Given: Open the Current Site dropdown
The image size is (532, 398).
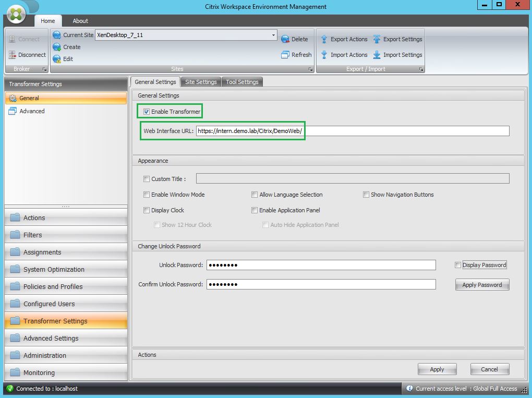Looking at the screenshot, I should pyautogui.click(x=274, y=35).
